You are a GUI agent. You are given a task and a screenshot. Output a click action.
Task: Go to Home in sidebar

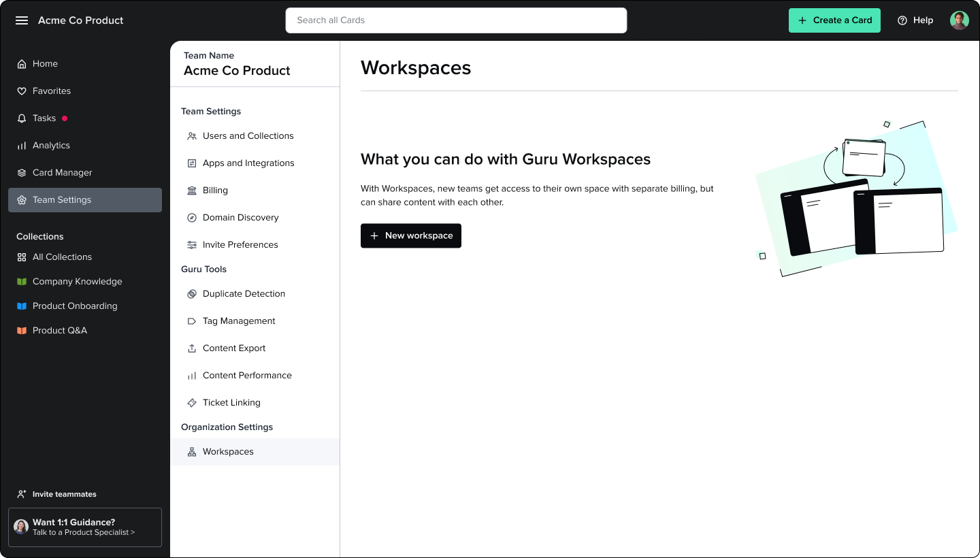click(85, 64)
